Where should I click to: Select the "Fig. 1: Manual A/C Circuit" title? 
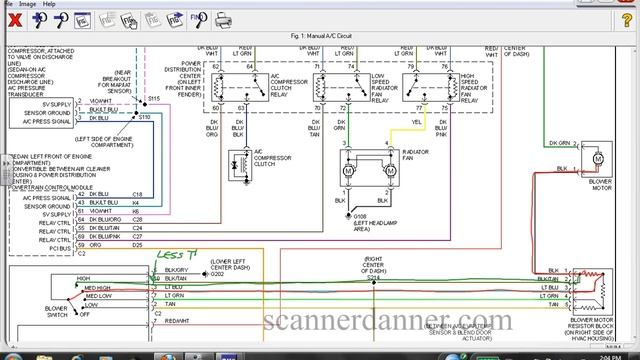(321, 36)
